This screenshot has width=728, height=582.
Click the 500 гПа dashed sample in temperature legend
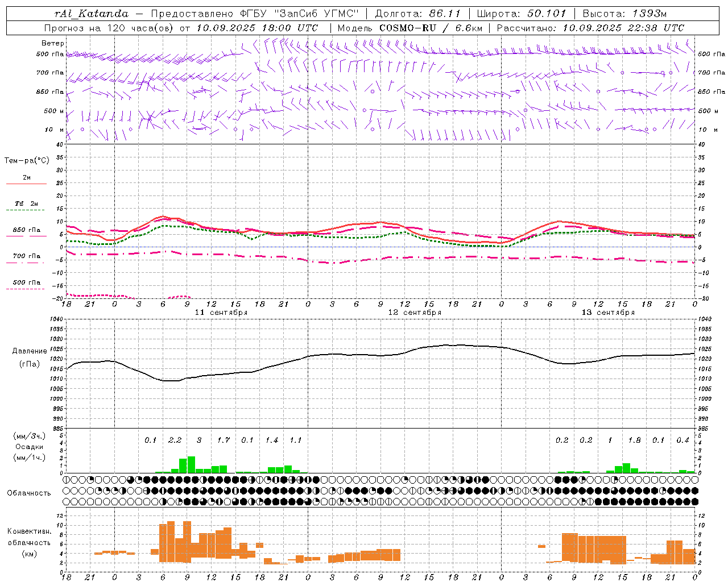coord(26,289)
